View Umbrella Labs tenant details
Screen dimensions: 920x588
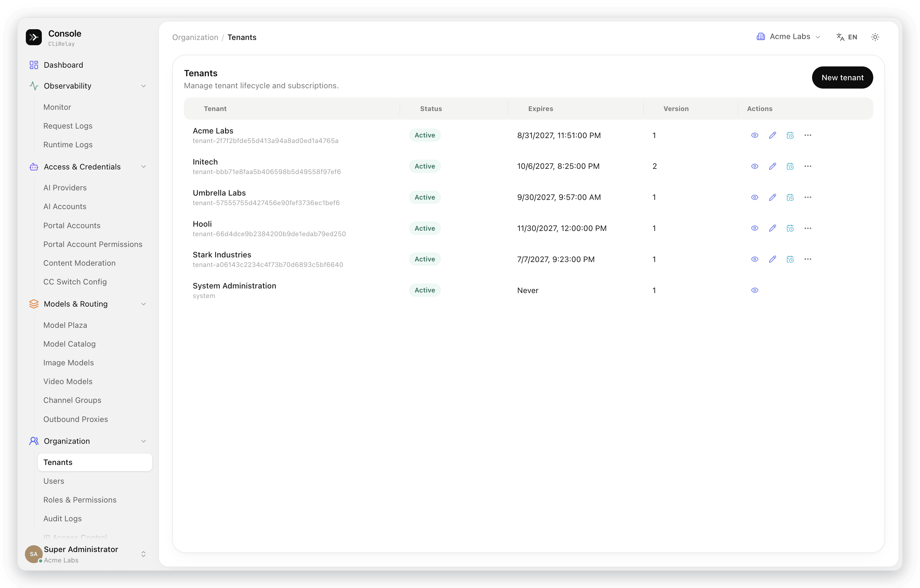click(x=755, y=197)
